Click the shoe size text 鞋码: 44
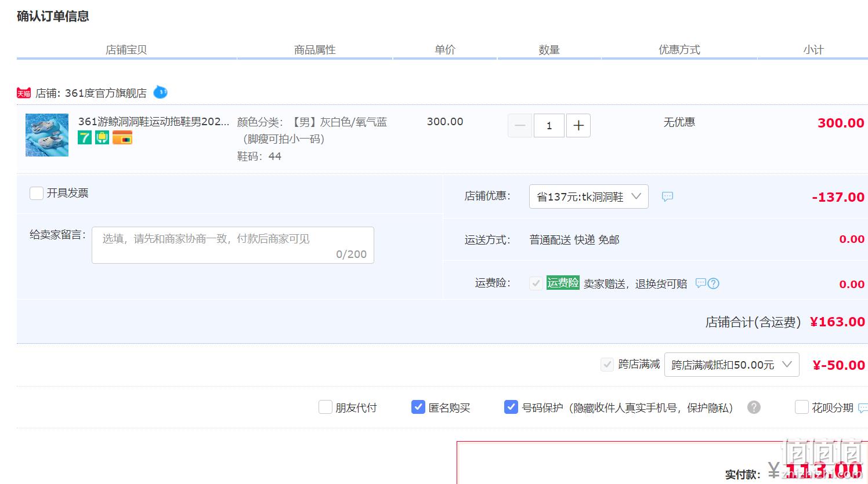This screenshot has width=868, height=484. 259,157
